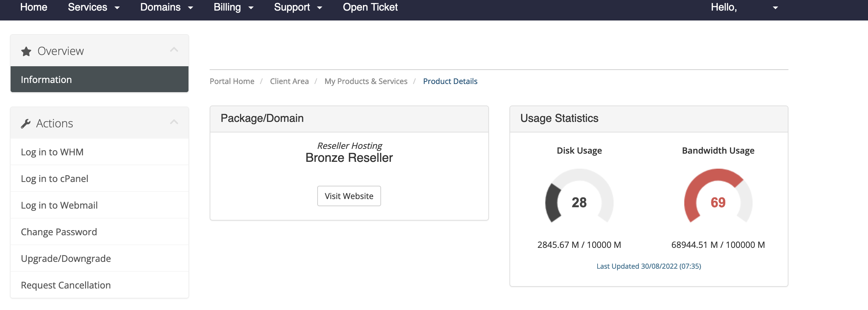Open the Billing dropdown menu
Screen dimensions: 868x310
tap(234, 7)
